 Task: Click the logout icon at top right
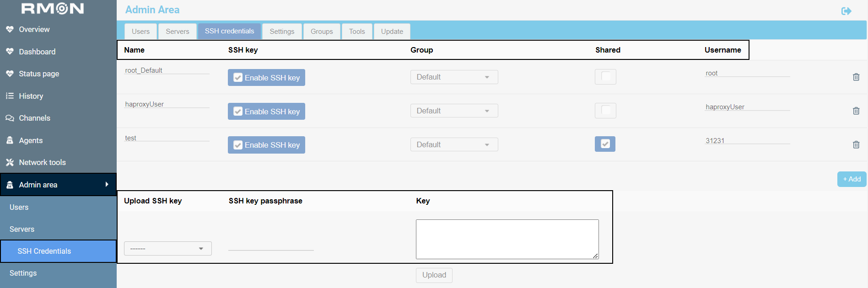pos(846,11)
